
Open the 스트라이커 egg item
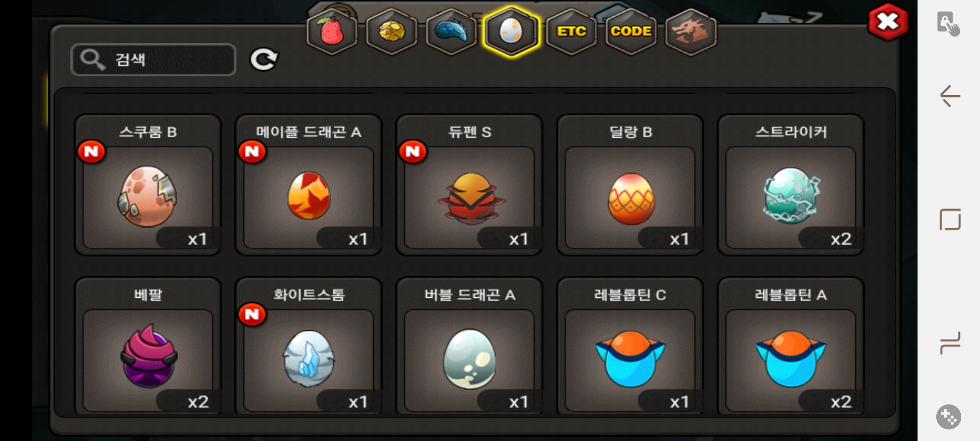click(791, 185)
